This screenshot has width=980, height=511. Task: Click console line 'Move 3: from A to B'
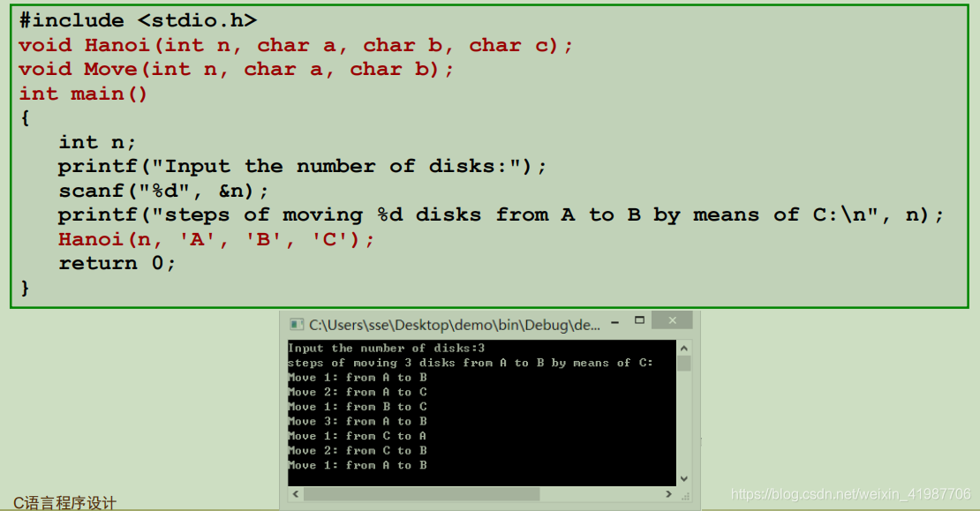point(358,421)
